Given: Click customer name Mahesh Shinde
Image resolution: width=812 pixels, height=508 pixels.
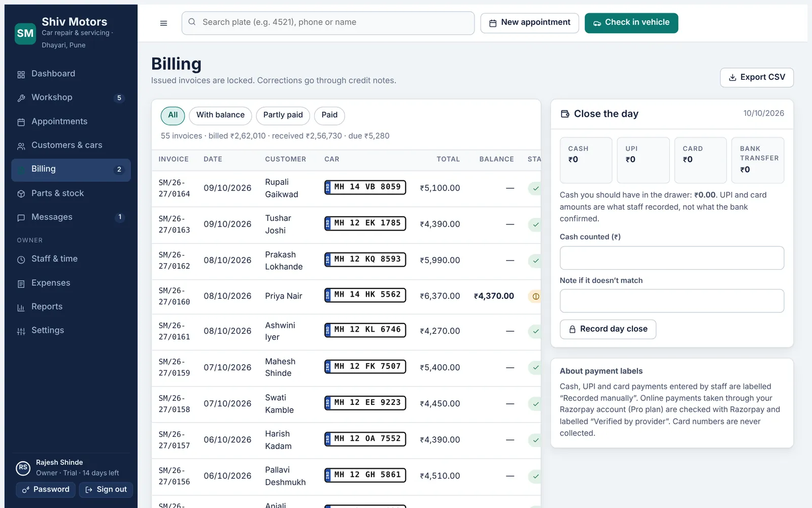Looking at the screenshot, I should tap(280, 367).
